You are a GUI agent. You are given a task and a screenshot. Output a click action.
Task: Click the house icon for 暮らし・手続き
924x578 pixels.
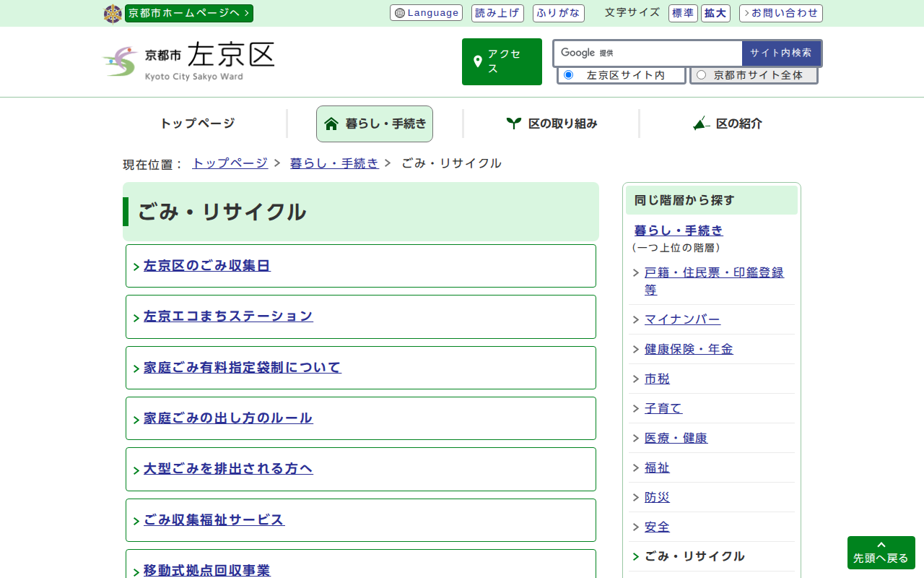click(x=331, y=124)
